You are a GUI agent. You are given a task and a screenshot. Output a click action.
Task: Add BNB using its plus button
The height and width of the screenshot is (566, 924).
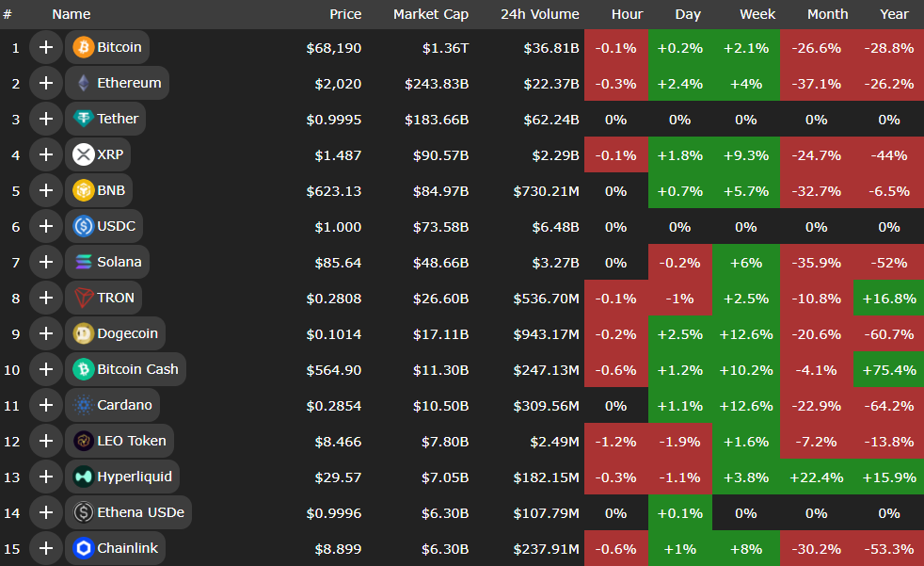[x=45, y=190]
